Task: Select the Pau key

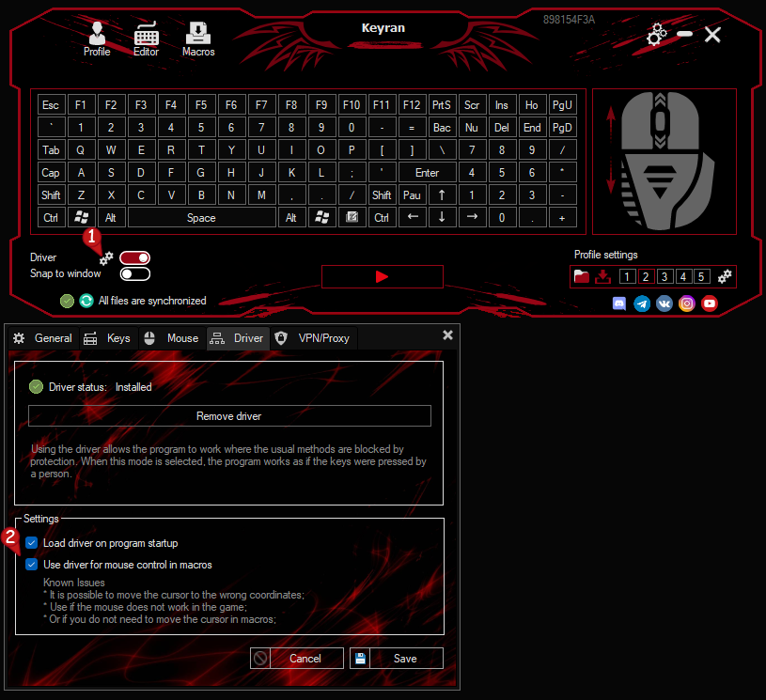Action: click(x=412, y=194)
